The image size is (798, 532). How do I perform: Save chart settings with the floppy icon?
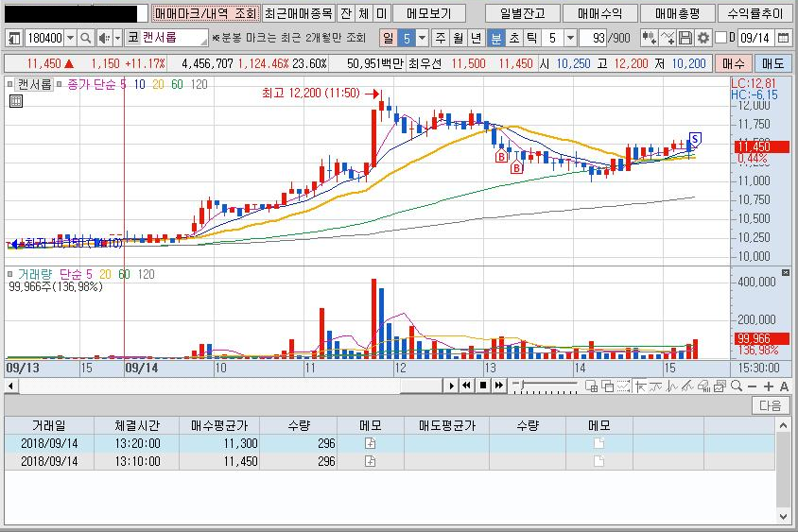tap(685, 38)
